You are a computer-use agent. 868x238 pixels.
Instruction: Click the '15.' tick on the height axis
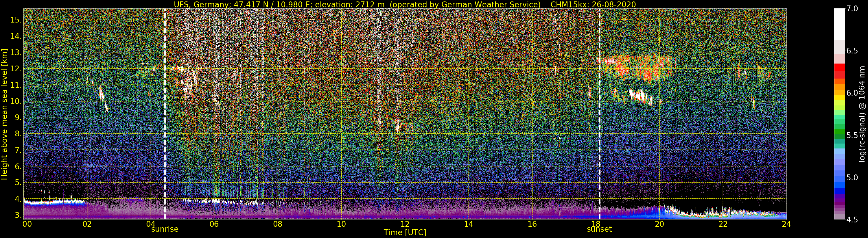(x=16, y=20)
